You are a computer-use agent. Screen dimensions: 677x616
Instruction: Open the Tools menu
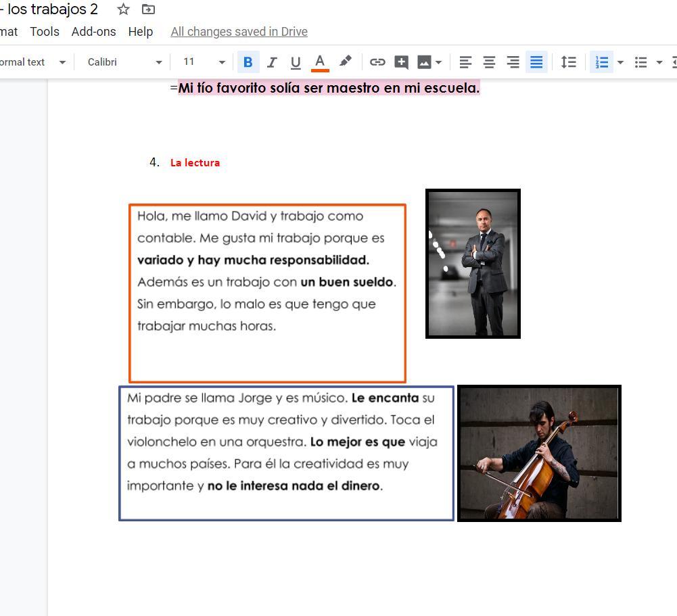click(45, 32)
